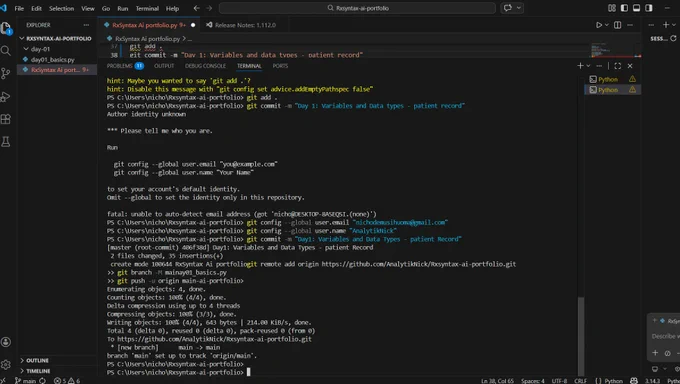
Task: Click the terminal vertical scrollbar
Action: 581,335
